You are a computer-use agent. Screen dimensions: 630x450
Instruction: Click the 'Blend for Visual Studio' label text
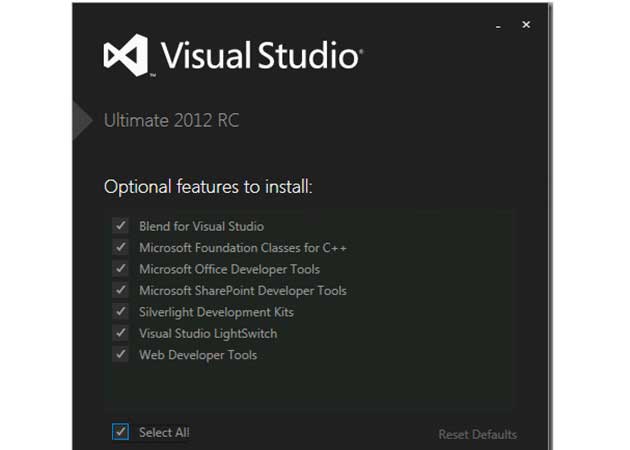pyautogui.click(x=201, y=226)
